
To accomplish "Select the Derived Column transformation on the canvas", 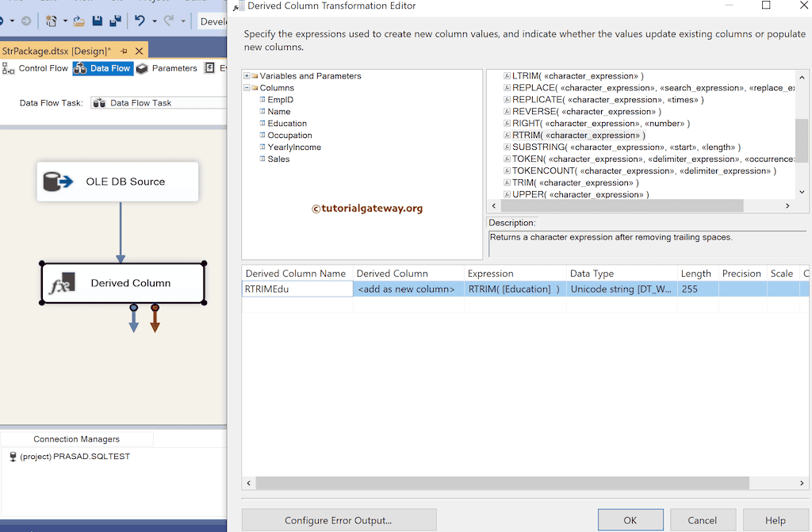I will tap(123, 283).
